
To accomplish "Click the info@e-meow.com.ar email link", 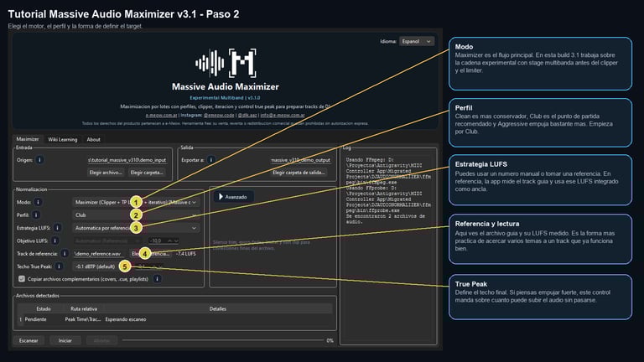I will [x=283, y=116].
